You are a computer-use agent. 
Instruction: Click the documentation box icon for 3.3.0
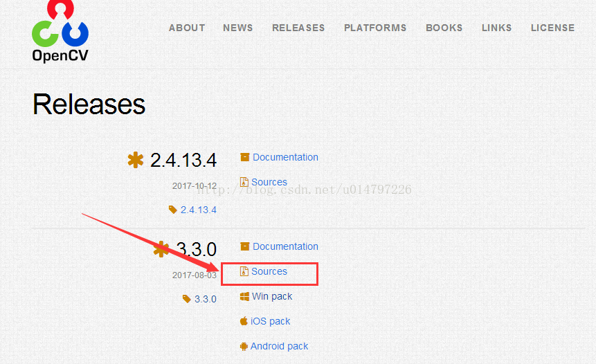pyautogui.click(x=245, y=246)
